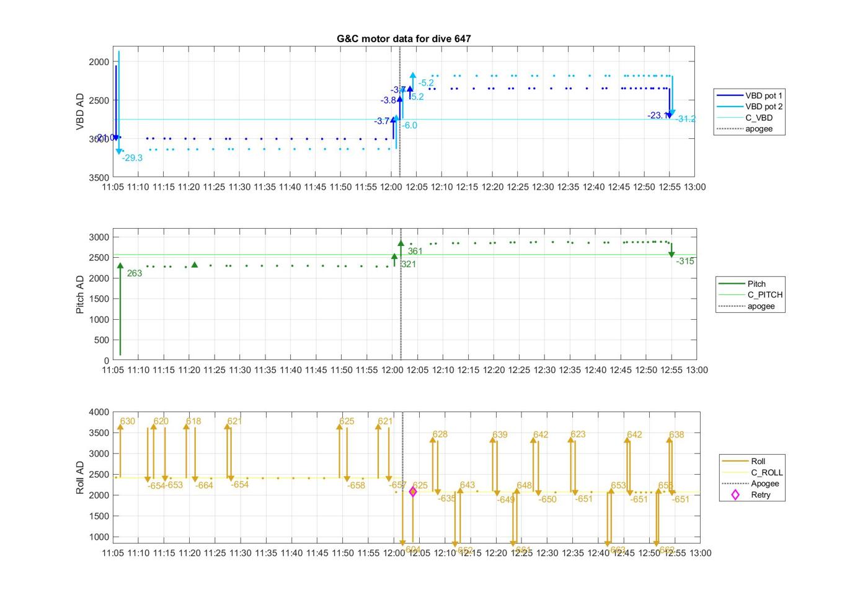Click the '-658' data label in the Roll plot
This screenshot has width=868, height=611.
[356, 486]
